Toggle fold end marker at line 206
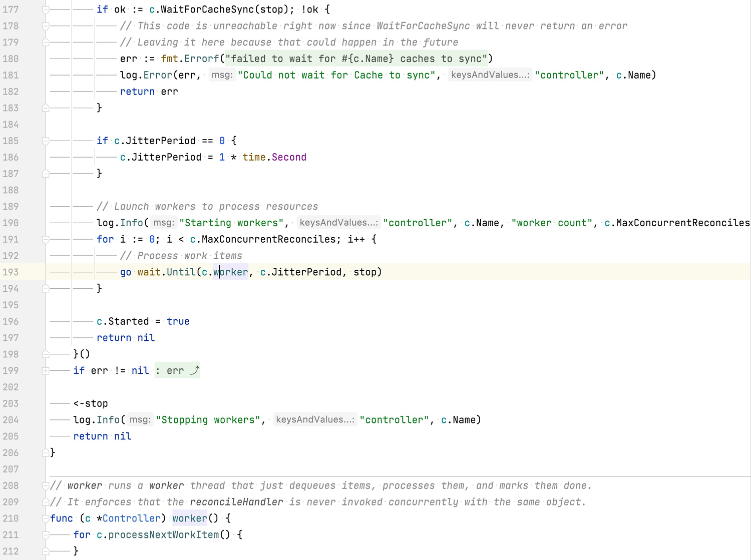The image size is (751, 560). (46, 452)
